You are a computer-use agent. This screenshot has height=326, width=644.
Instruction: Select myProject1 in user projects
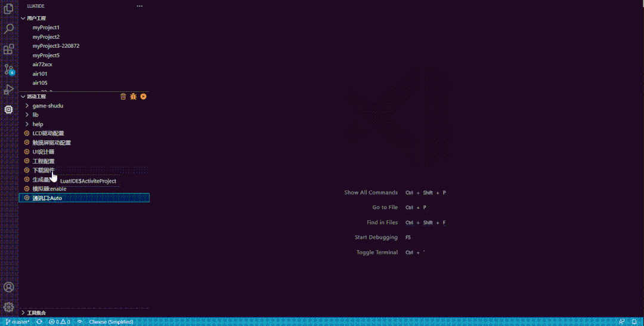click(46, 27)
